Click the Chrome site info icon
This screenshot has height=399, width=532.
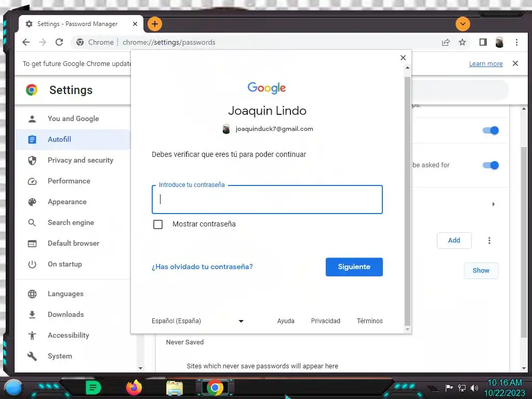click(80, 43)
